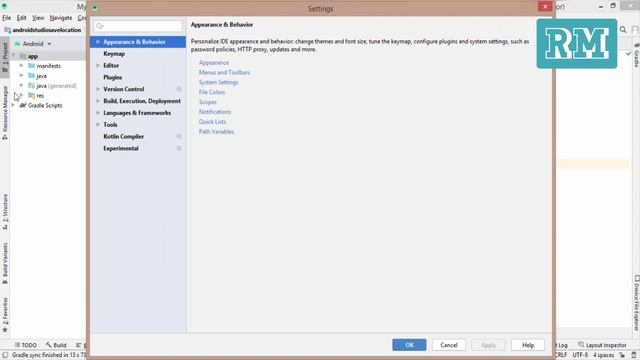Click the search icon in Settings search box

pyautogui.click(x=100, y=26)
